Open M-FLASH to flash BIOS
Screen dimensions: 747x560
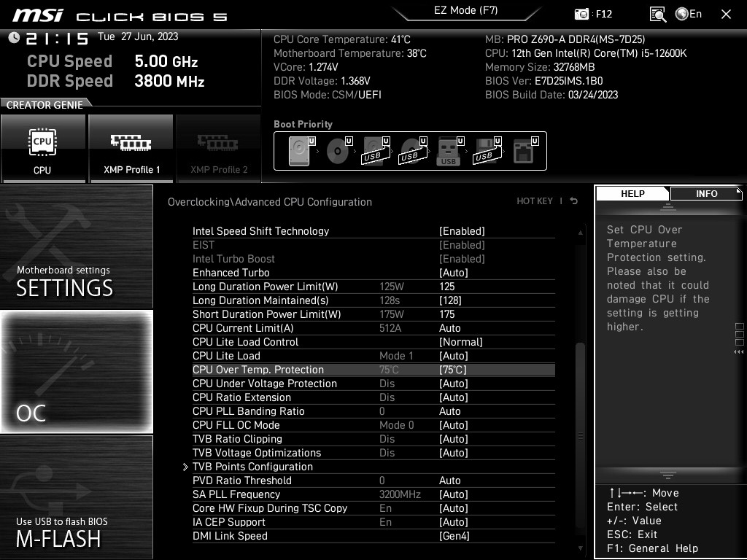[76, 497]
